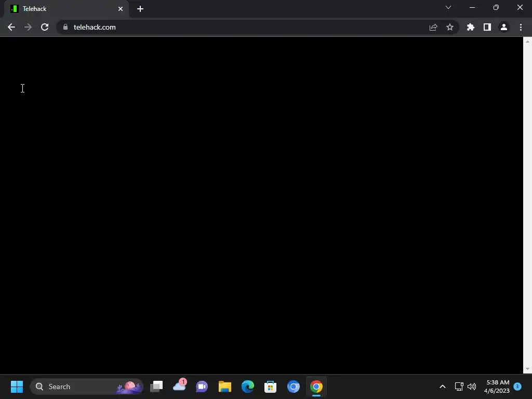Open the weather widget with notification badge
This screenshot has width=532, height=399.
click(179, 386)
